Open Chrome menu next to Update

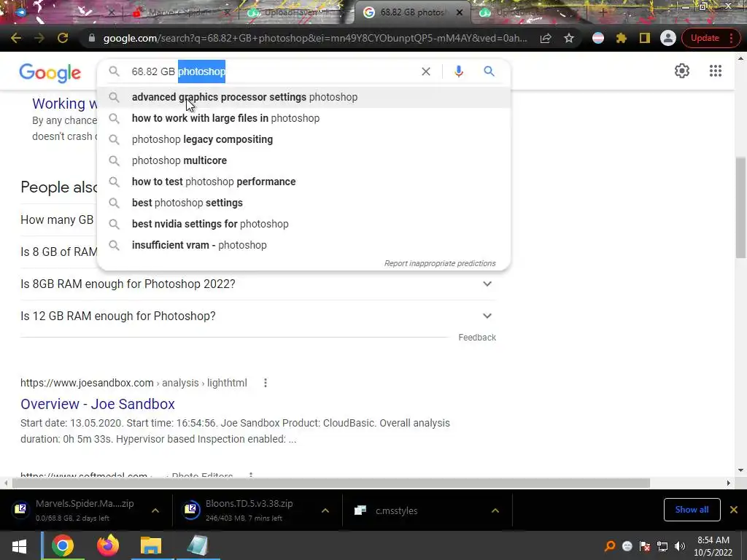click(x=731, y=38)
